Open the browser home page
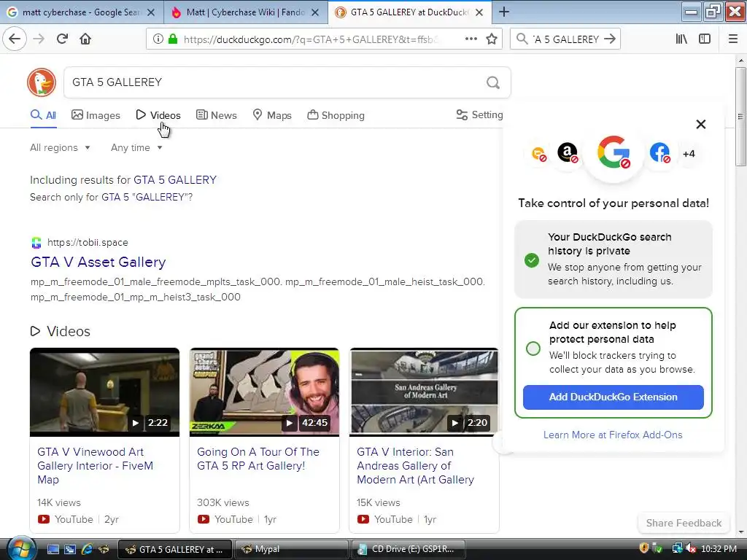This screenshot has height=560, width=747. 85,39
